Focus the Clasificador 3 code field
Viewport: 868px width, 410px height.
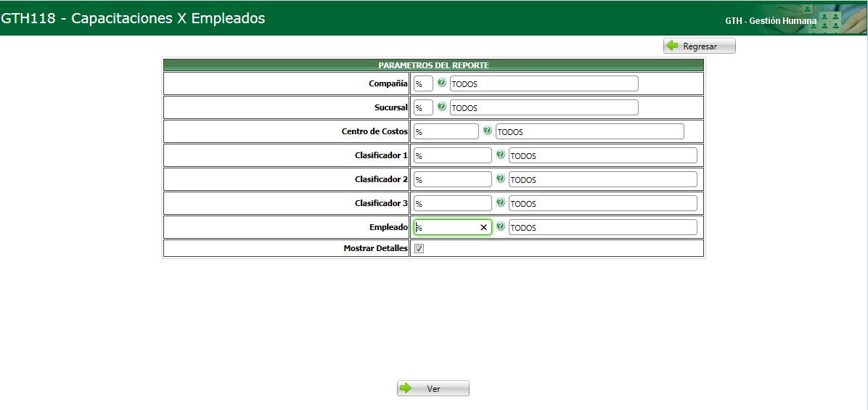coord(453,203)
